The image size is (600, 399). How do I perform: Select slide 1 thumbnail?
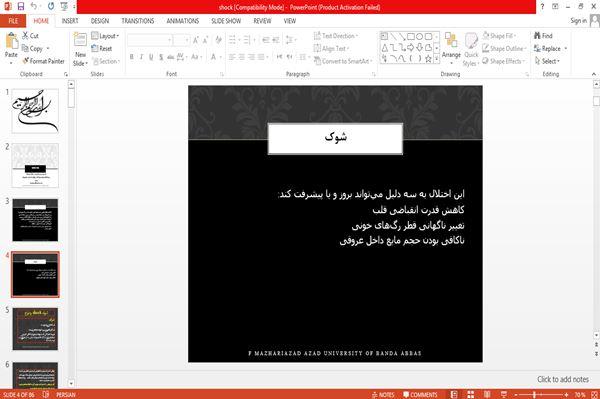[35, 111]
